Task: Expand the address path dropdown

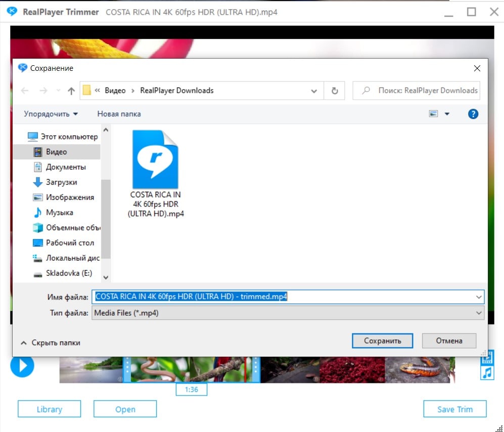Action: [x=314, y=91]
